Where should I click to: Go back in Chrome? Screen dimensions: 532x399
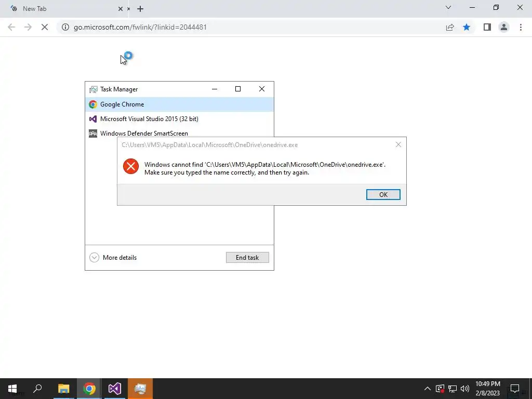[11, 27]
